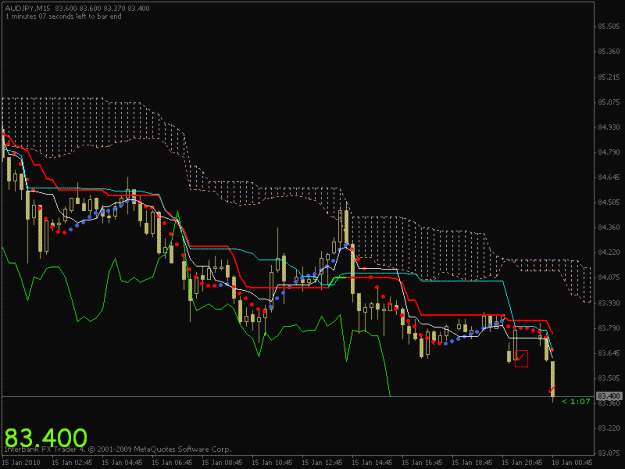Click the "15 Jan 12:45" time axis label
Viewport: 625px width, 469px height.
pos(322,463)
